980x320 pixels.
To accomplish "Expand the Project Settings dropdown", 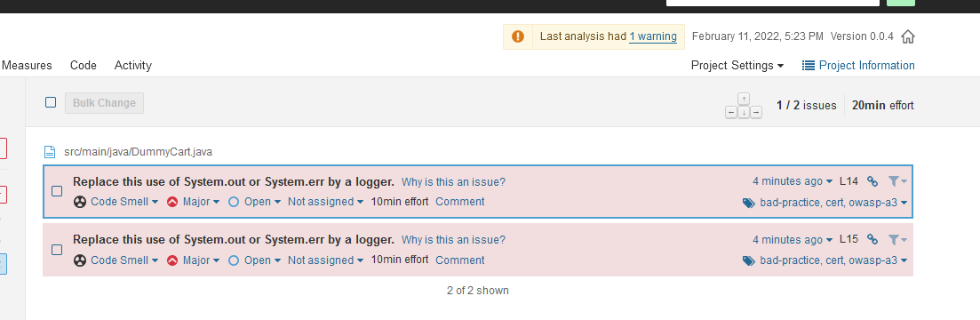I will click(737, 65).
